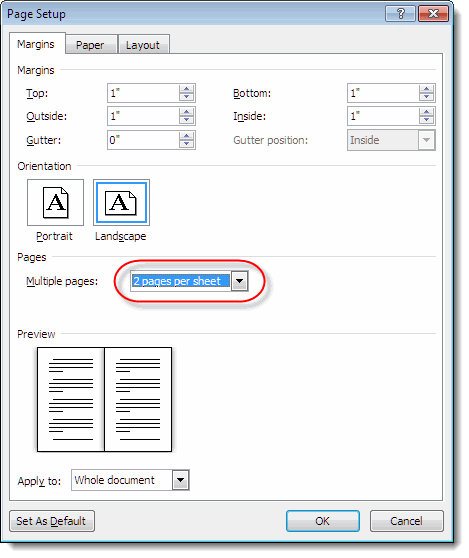Click the Help question mark button
469x558 pixels.
pyautogui.click(x=400, y=14)
